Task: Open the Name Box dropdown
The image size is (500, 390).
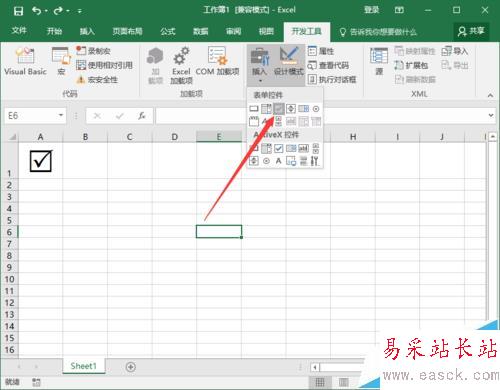Action: 61,115
